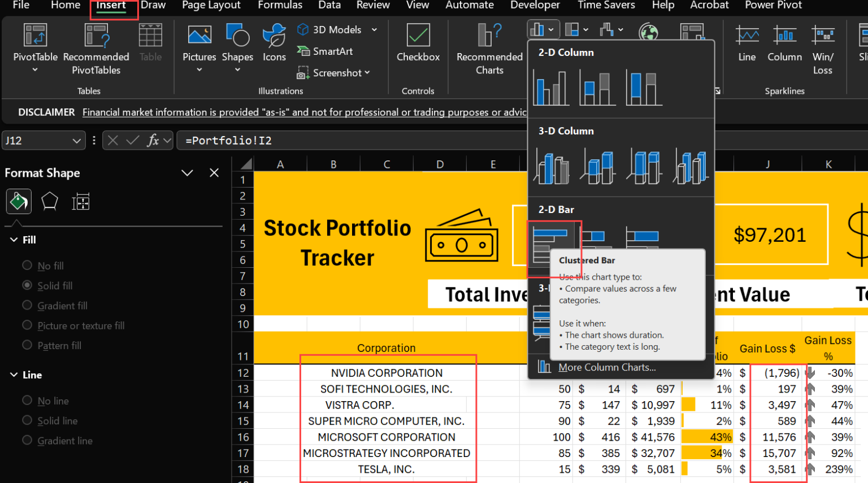868x483 pixels.
Task: Open the Developer tab
Action: (x=535, y=6)
